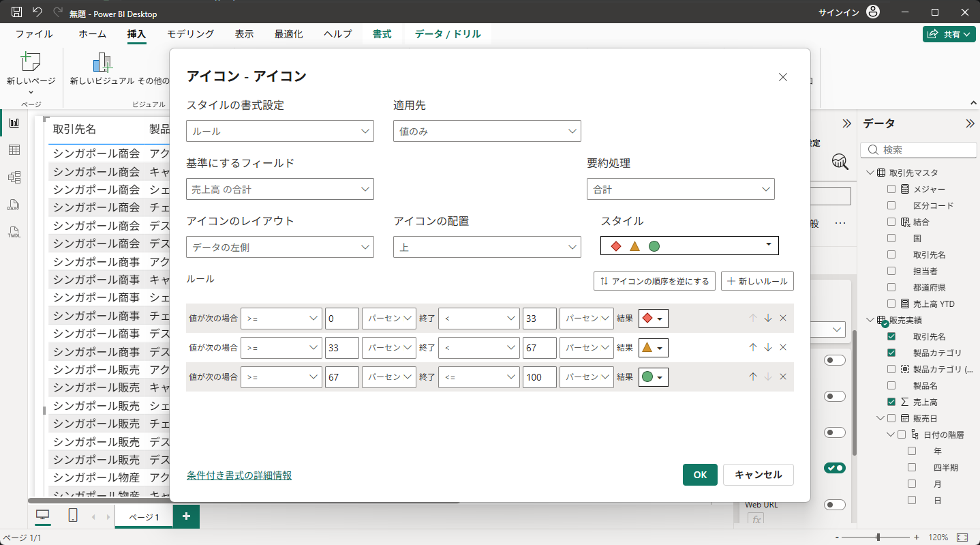The width and height of the screenshot is (980, 545).
Task: Check the 都道府県 field checkbox
Action: [891, 287]
